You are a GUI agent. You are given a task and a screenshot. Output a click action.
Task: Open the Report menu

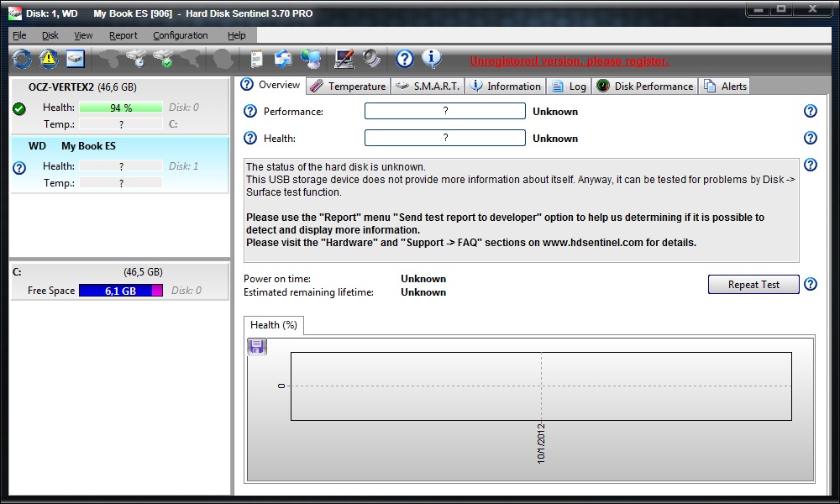click(x=123, y=35)
